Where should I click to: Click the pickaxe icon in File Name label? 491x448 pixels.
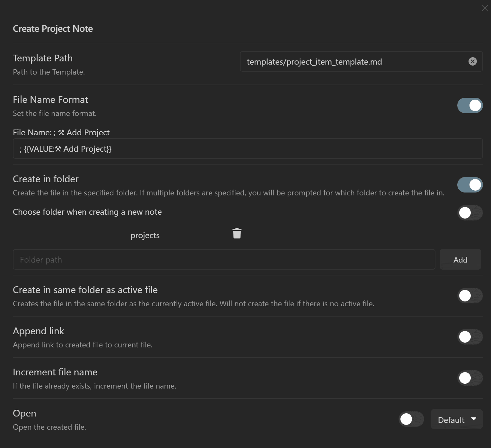coord(61,132)
